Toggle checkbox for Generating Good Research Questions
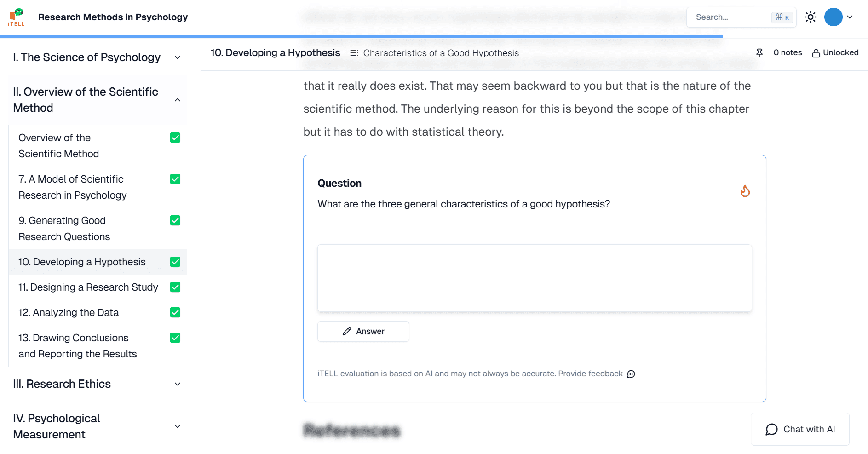This screenshot has width=868, height=454. click(175, 221)
